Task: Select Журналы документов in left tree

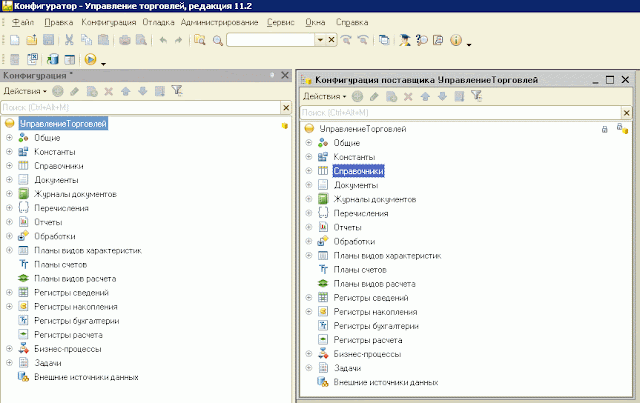Action: click(76, 194)
